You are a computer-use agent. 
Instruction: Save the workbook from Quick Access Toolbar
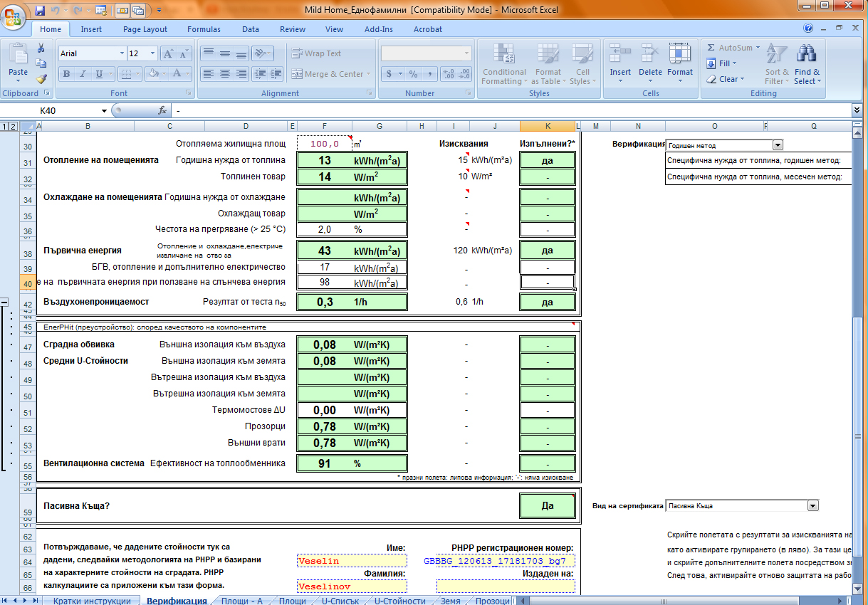(40, 10)
